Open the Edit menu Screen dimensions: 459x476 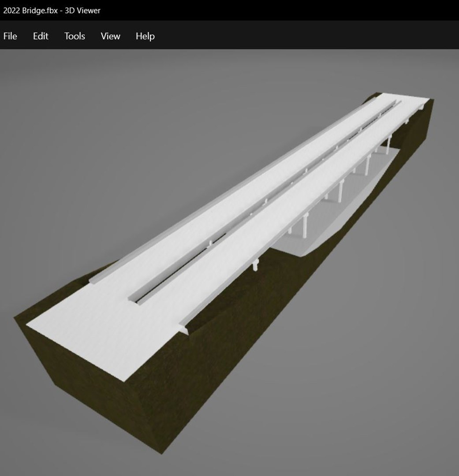41,36
